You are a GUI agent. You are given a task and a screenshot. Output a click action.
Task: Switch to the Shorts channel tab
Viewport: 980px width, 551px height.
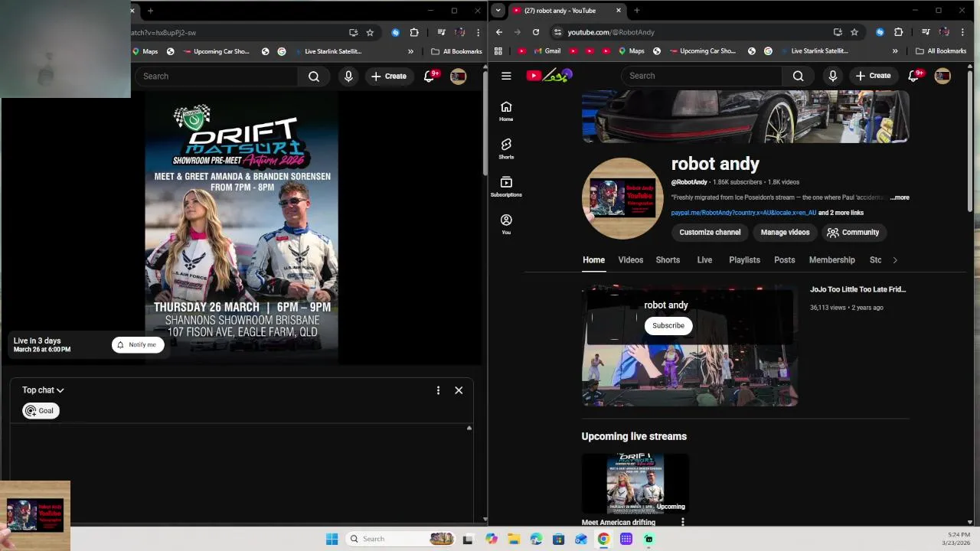click(x=668, y=260)
